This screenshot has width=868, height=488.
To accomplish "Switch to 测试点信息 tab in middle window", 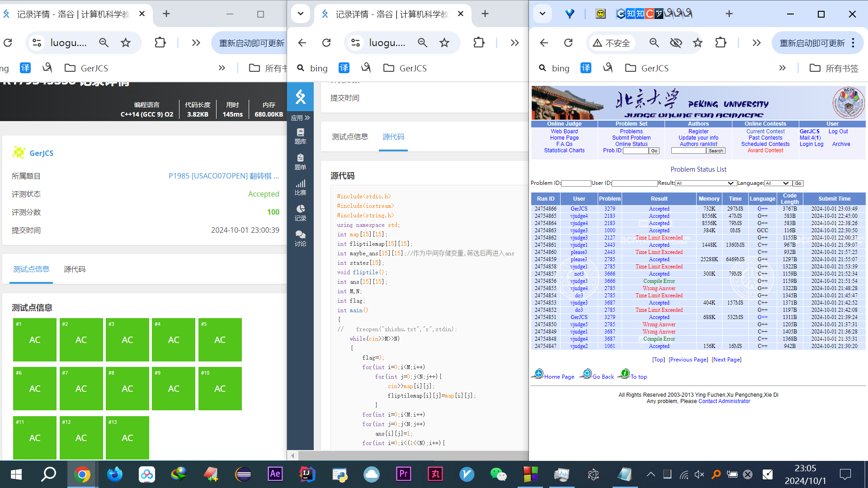I will [350, 137].
